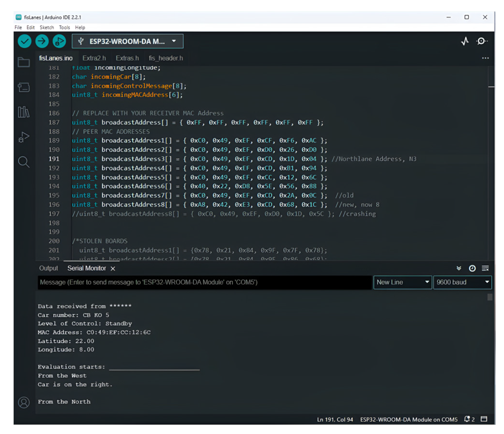Close the Serial Monitor tab
Image resolution: width=504 pixels, height=434 pixels.
pyautogui.click(x=113, y=269)
